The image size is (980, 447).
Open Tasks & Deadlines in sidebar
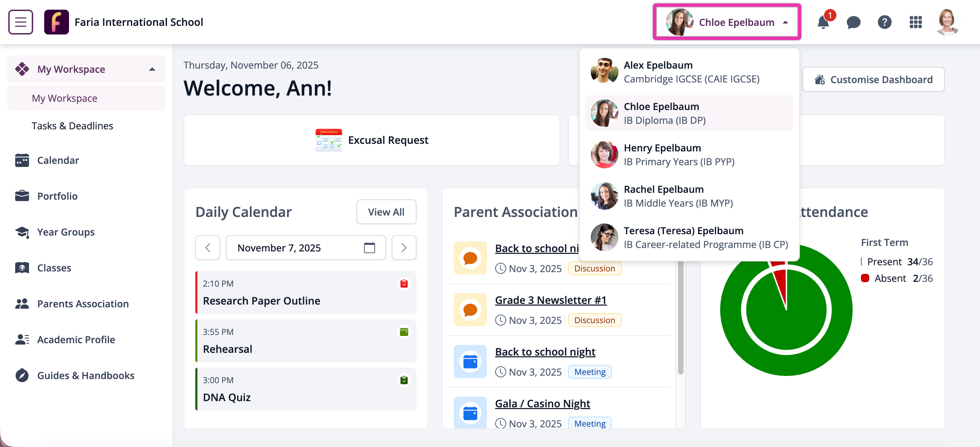click(72, 126)
